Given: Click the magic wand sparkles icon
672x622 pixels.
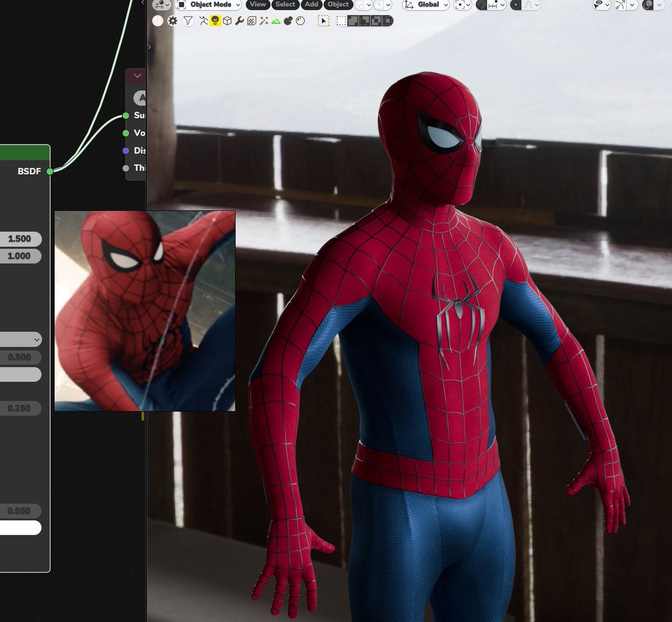Looking at the screenshot, I should 264,21.
